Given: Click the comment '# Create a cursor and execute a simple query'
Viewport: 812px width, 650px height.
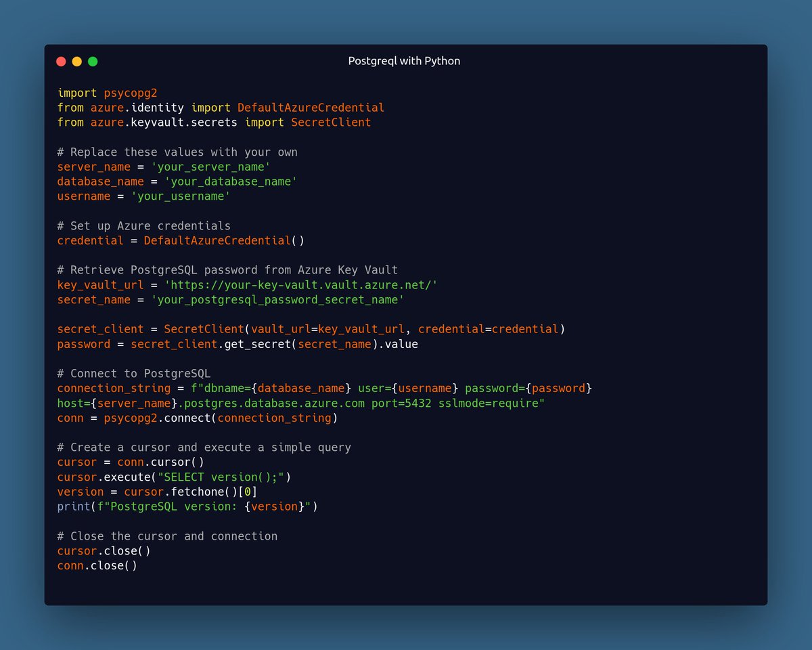Looking at the screenshot, I should click(204, 448).
